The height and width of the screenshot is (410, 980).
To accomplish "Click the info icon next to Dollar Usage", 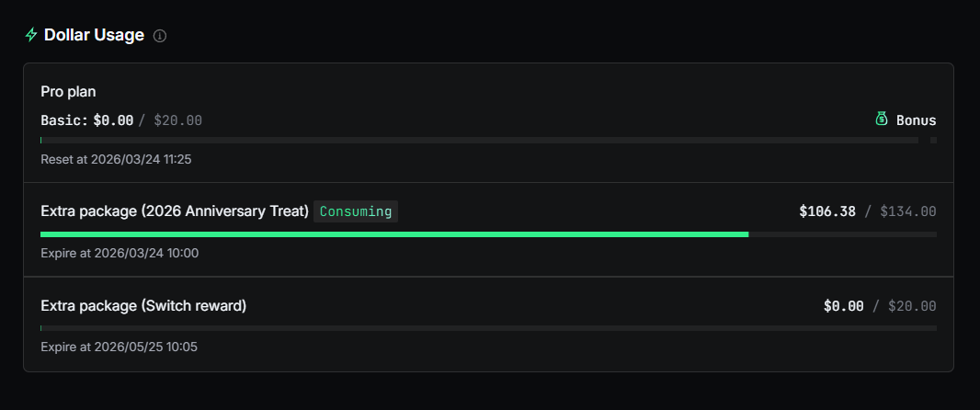I will (160, 36).
